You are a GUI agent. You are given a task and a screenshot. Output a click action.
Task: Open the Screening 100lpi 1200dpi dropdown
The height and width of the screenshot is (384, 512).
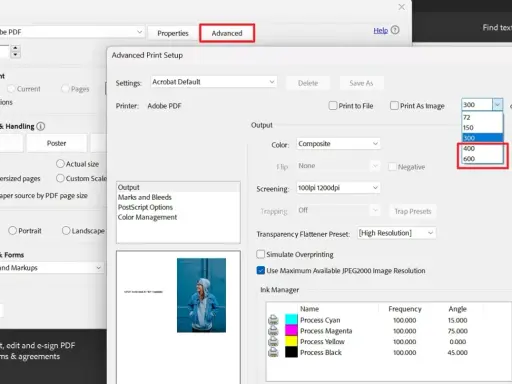click(x=338, y=188)
